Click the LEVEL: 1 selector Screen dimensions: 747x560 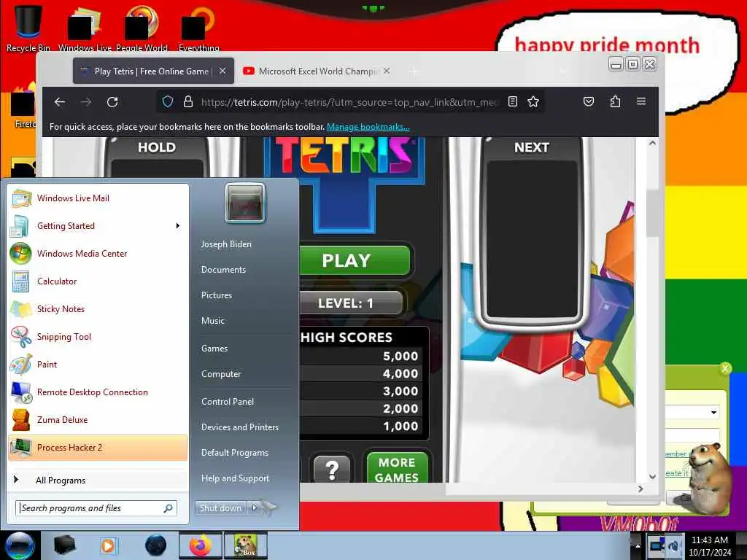click(x=351, y=303)
